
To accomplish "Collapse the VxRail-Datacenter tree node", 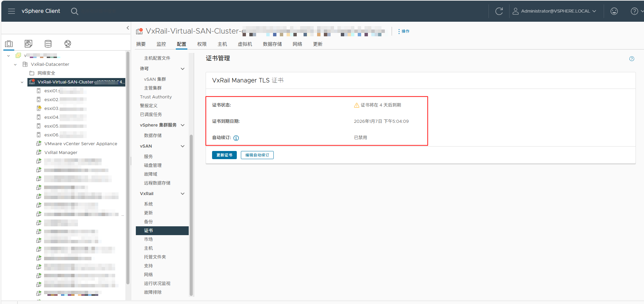I will pos(15,64).
